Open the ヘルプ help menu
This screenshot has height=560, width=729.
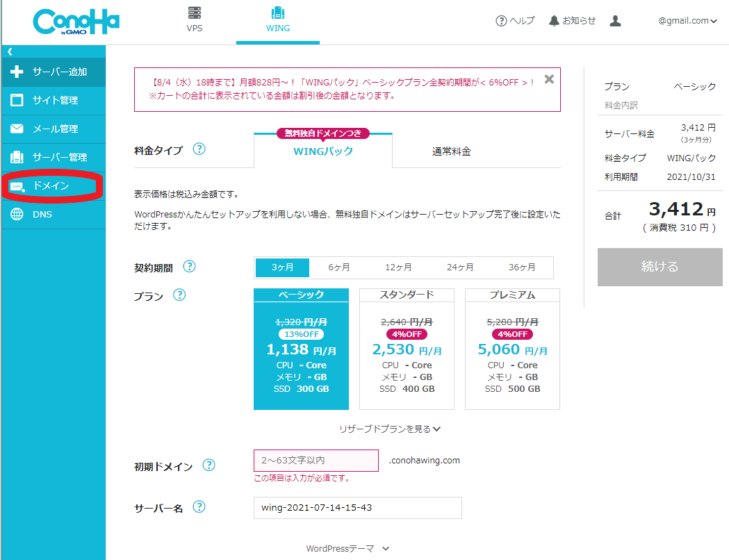[x=515, y=20]
